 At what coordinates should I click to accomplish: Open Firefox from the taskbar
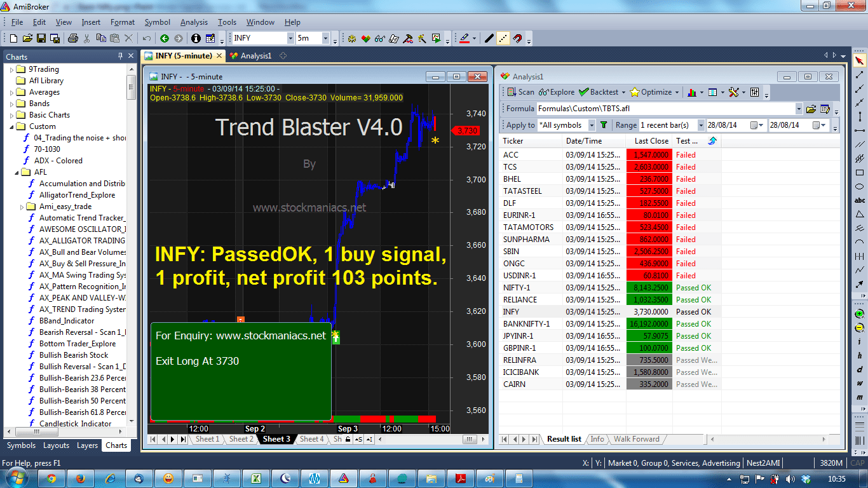[80, 478]
